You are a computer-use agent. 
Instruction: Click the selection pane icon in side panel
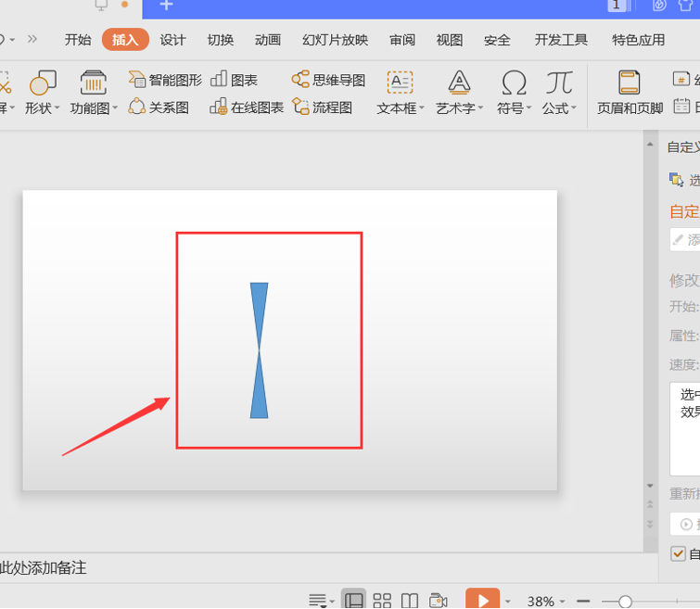coord(676,180)
